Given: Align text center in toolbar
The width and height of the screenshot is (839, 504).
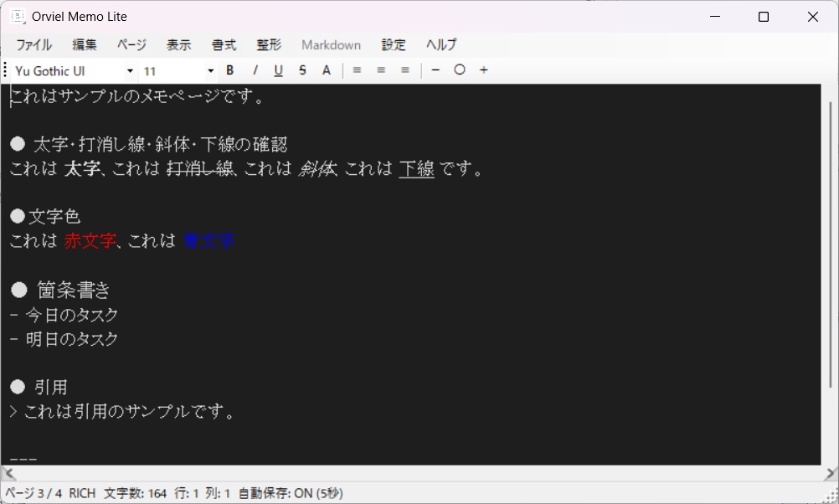Looking at the screenshot, I should point(381,70).
